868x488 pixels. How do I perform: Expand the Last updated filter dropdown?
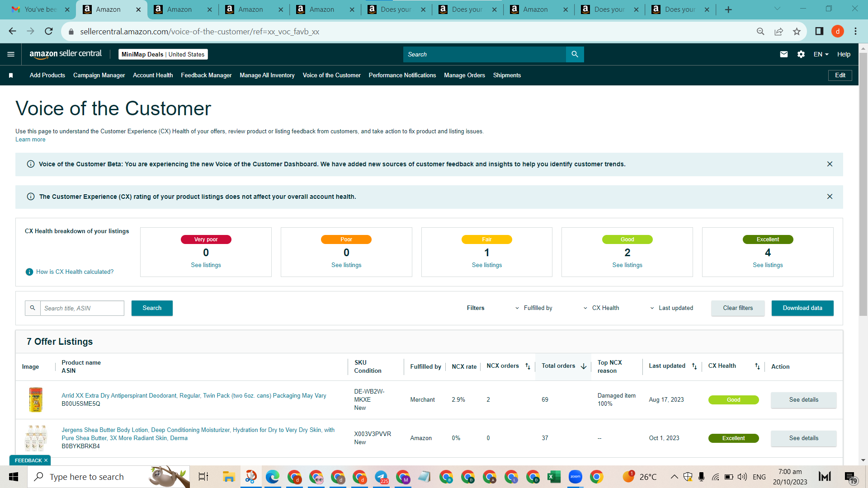[671, 308]
